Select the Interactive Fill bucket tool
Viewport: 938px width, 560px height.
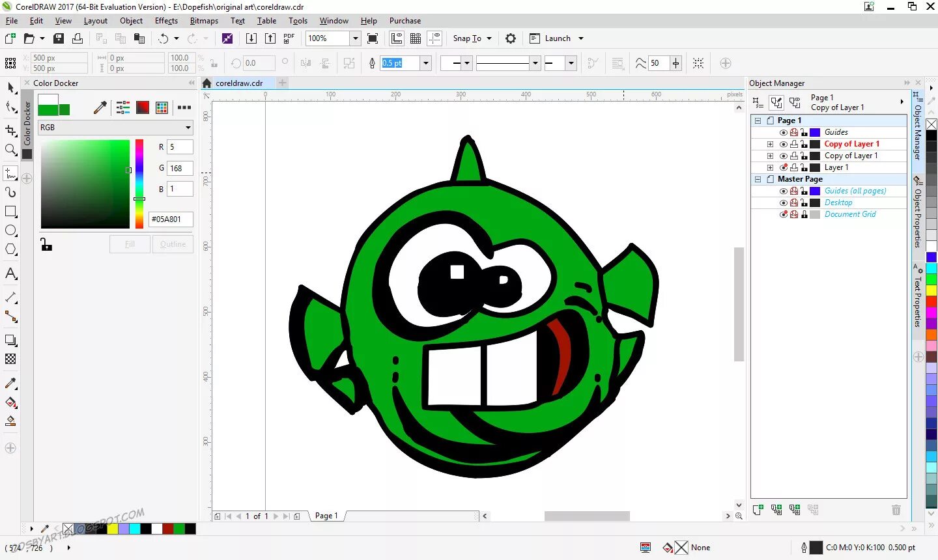point(10,402)
